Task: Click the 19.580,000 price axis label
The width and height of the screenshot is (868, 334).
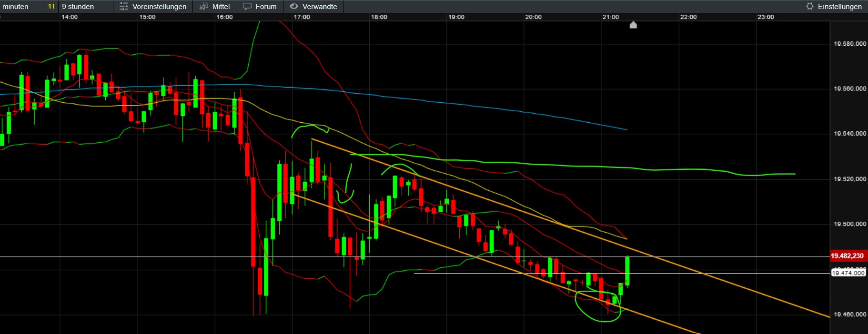Action: click(x=850, y=44)
